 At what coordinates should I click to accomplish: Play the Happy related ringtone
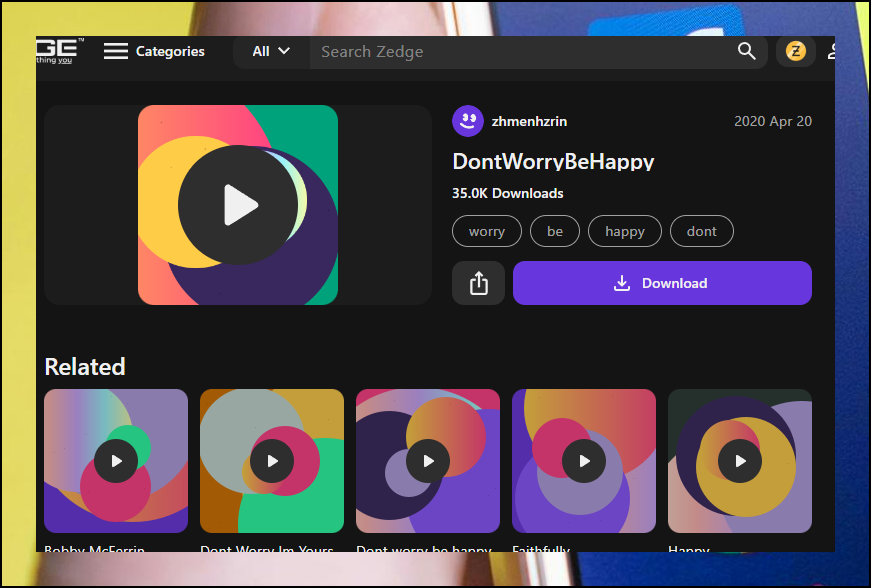click(x=740, y=461)
